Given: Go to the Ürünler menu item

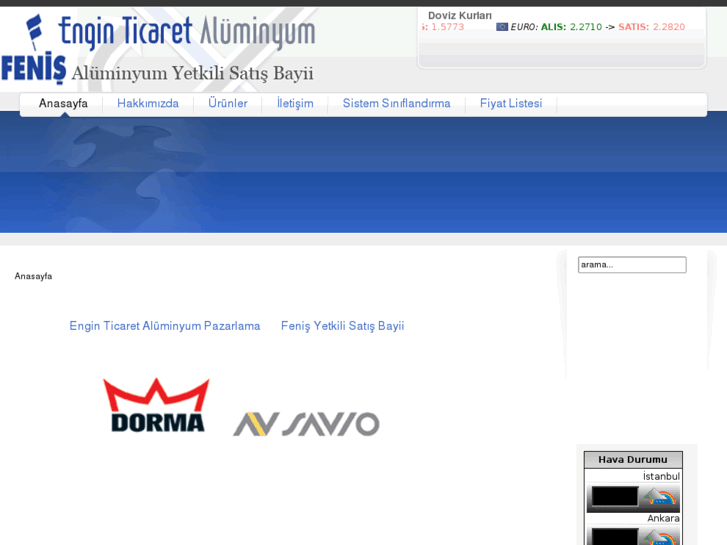Looking at the screenshot, I should click(228, 103).
